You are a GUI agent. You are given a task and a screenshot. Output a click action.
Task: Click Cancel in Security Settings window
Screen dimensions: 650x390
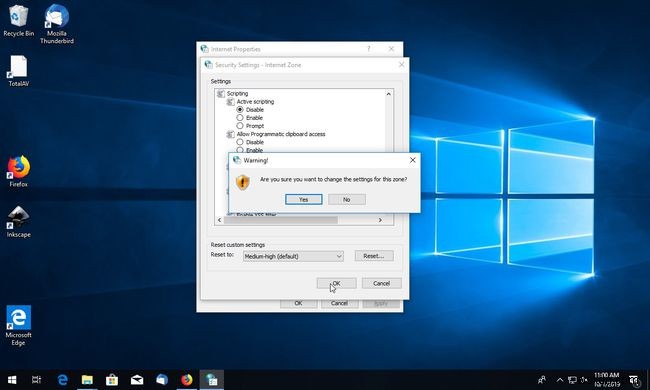(381, 283)
